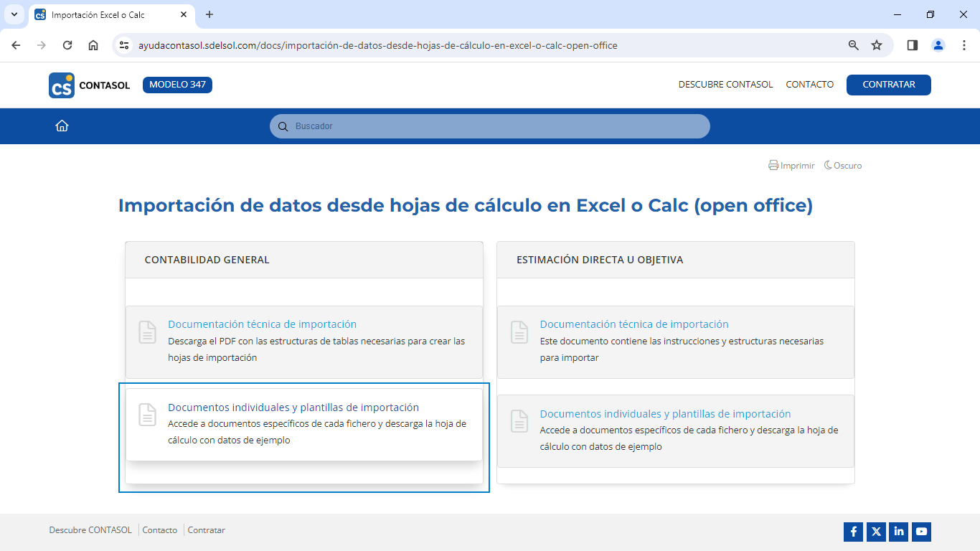Image resolution: width=980 pixels, height=551 pixels.
Task: Reload the page with refresh icon
Action: tap(67, 45)
